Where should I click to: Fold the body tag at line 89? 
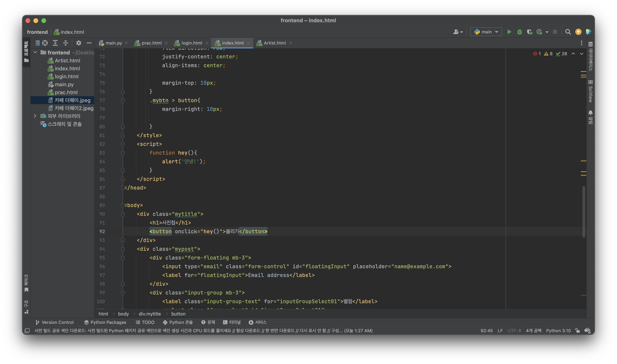123,205
